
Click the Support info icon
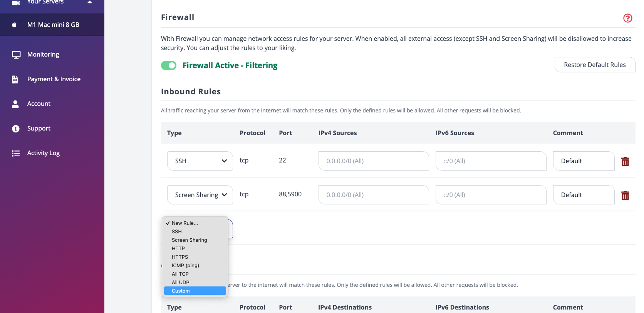[x=16, y=129]
